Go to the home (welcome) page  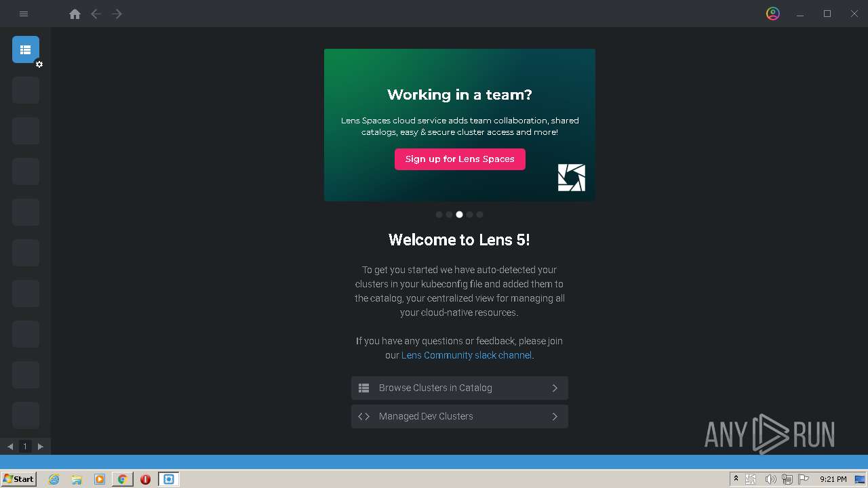[75, 14]
